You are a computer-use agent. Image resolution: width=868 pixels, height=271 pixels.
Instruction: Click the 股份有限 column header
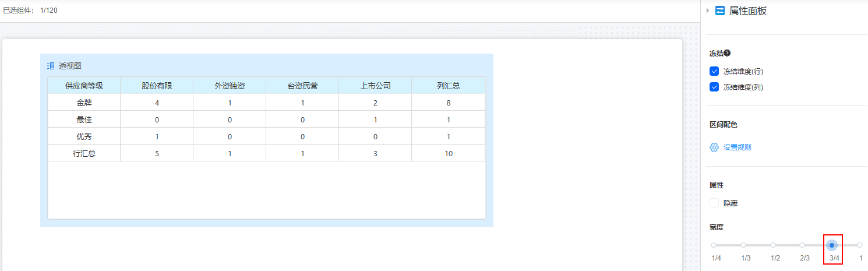[x=157, y=86]
